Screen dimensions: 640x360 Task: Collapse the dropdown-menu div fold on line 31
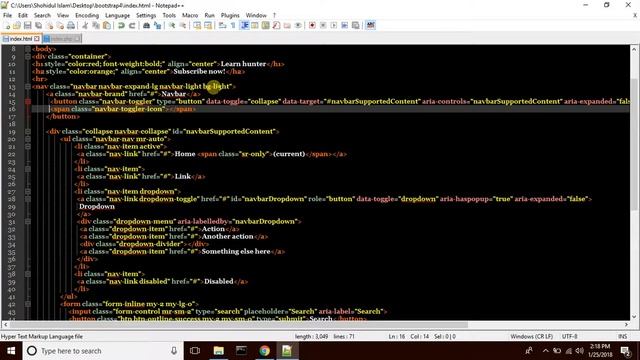[28, 222]
